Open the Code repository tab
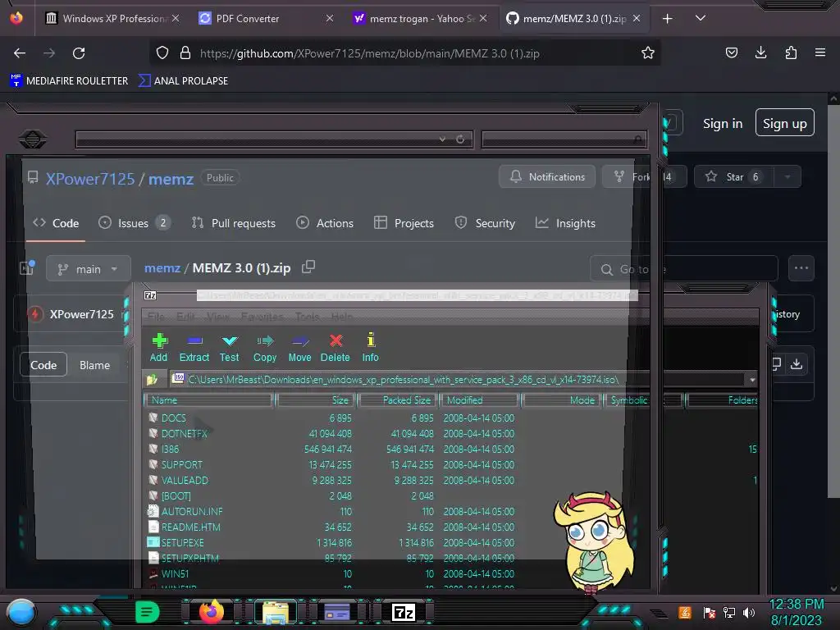 56,223
